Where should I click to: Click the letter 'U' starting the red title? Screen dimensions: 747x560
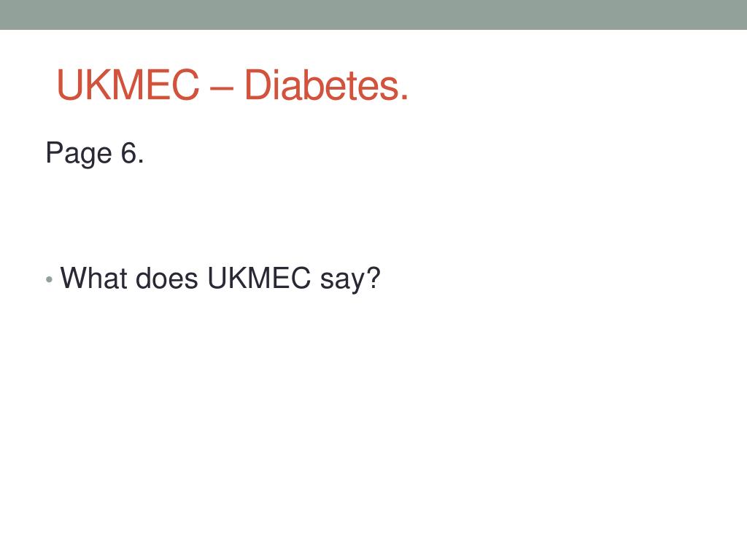pos(69,85)
